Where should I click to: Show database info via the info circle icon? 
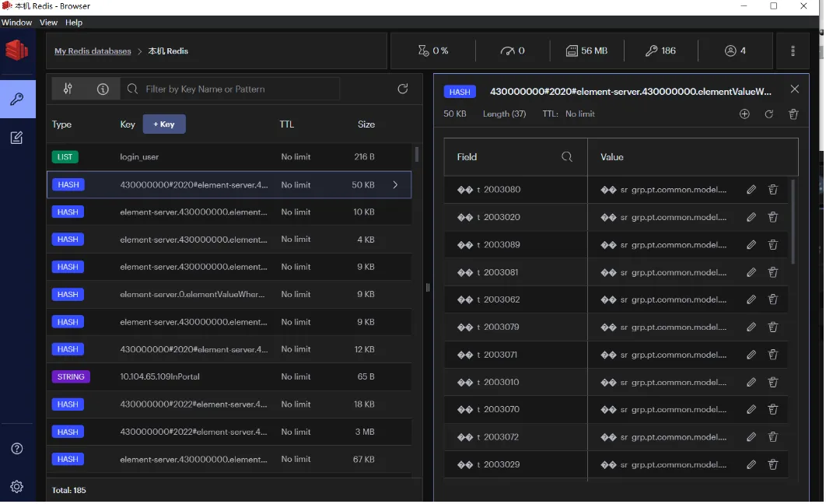pos(103,89)
